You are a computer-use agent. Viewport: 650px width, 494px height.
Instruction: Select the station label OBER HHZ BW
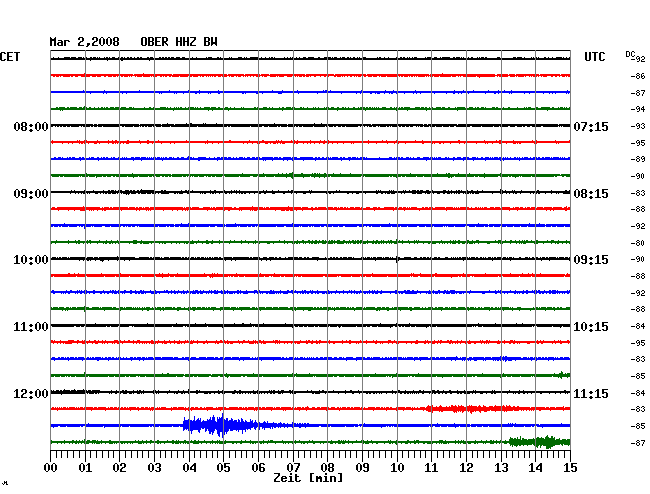coord(179,42)
